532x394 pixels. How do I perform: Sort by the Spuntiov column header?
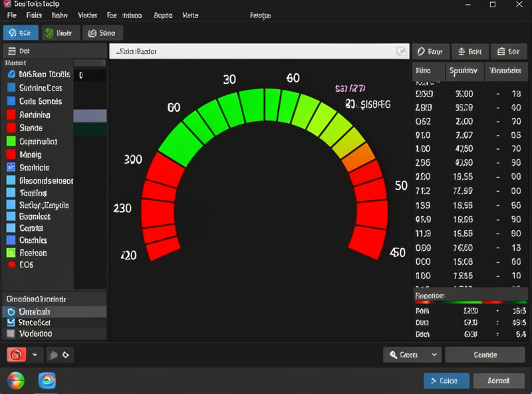(x=464, y=71)
